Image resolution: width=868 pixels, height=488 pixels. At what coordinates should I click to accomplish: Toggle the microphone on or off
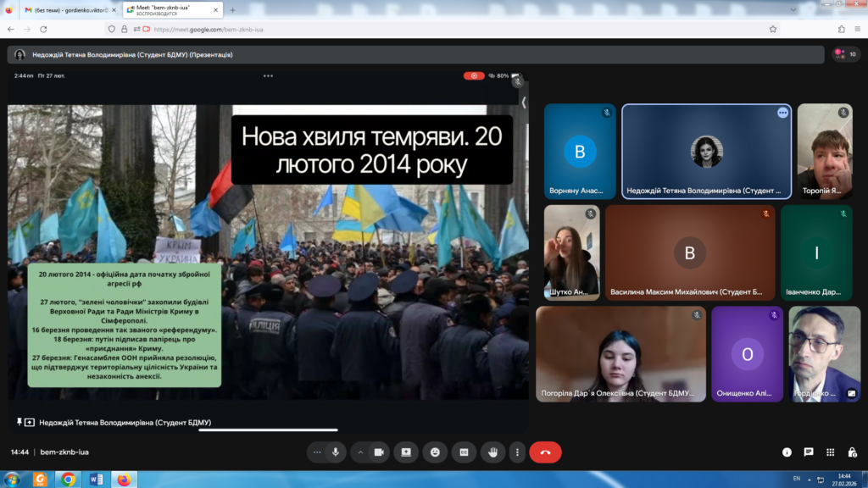336,452
